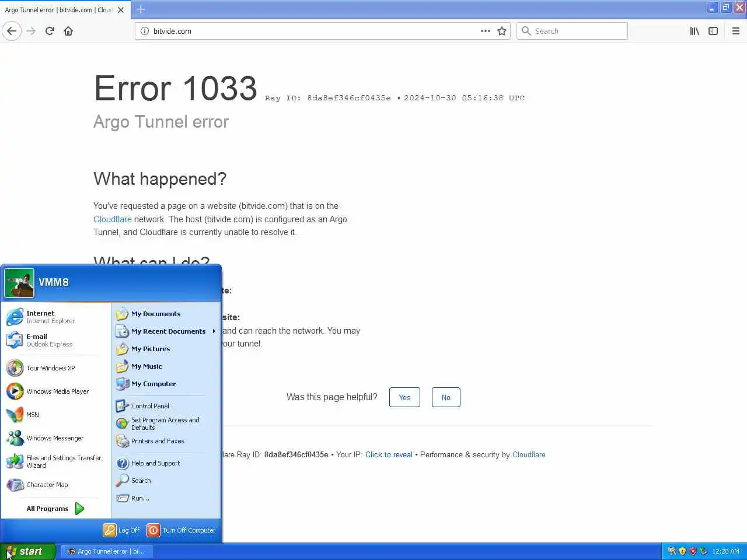Answer Yes to page helpful question
The image size is (747, 560).
404,397
